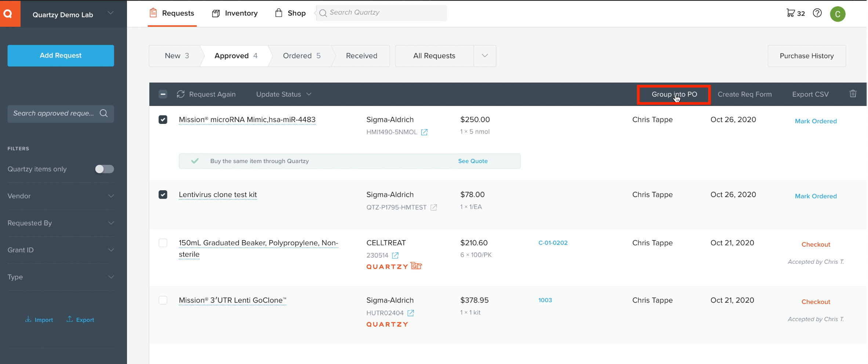Open the All Requests filter dropdown
The image size is (868, 364).
click(484, 56)
